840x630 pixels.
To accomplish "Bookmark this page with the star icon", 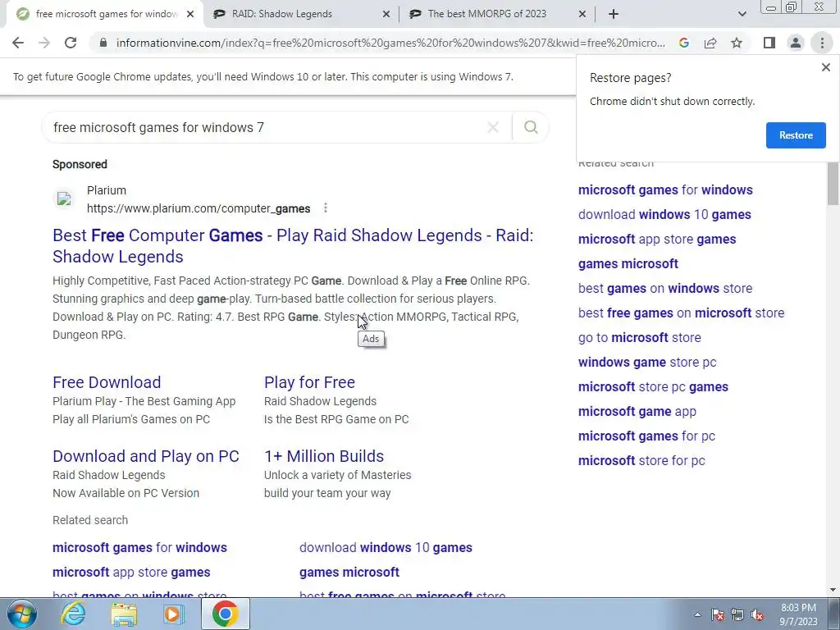I will coord(737,43).
